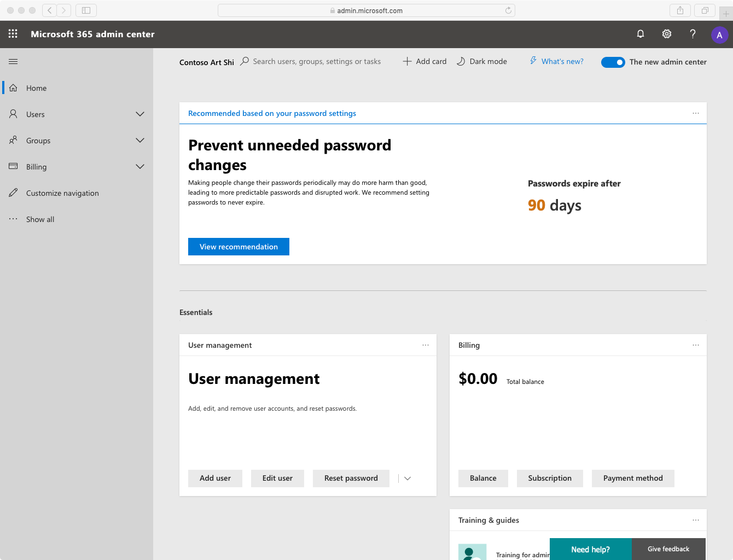The image size is (733, 560).
Task: Click the Subscription button
Action: coord(550,479)
